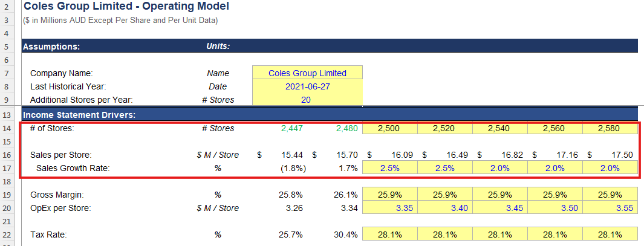
Task: Select the 'Additional Stores per Year:' label
Action: 81,100
